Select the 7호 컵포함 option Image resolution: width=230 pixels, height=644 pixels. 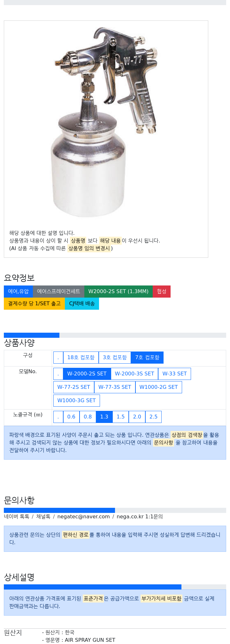tap(147, 357)
